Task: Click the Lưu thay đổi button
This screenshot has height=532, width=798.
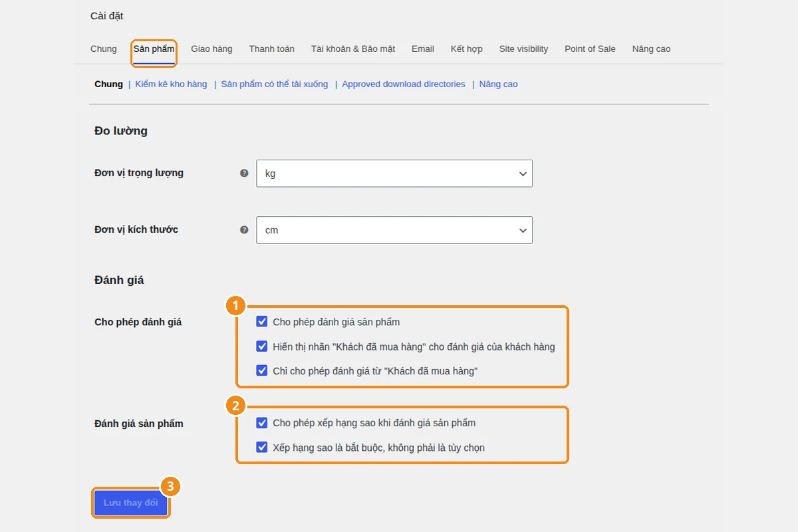Action: coord(131,503)
